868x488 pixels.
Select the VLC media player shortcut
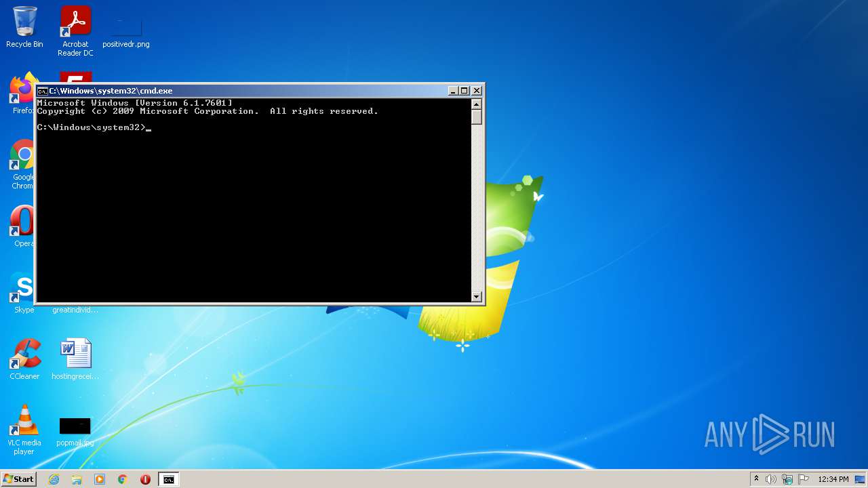(x=24, y=430)
